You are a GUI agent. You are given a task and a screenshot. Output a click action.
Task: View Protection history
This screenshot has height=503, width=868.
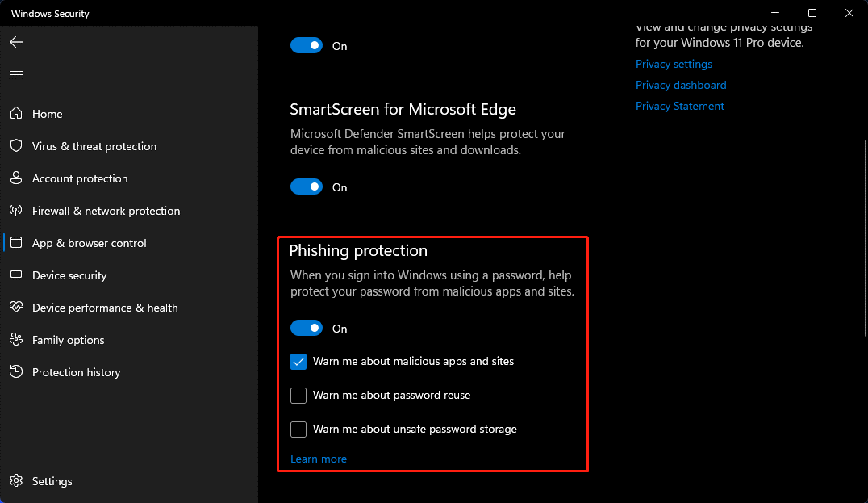tap(77, 372)
